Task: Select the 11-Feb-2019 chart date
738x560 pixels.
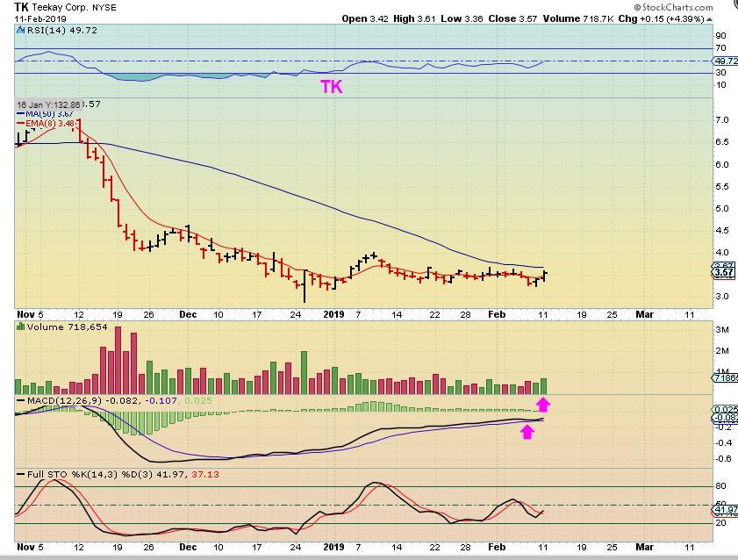Action: (x=40, y=18)
